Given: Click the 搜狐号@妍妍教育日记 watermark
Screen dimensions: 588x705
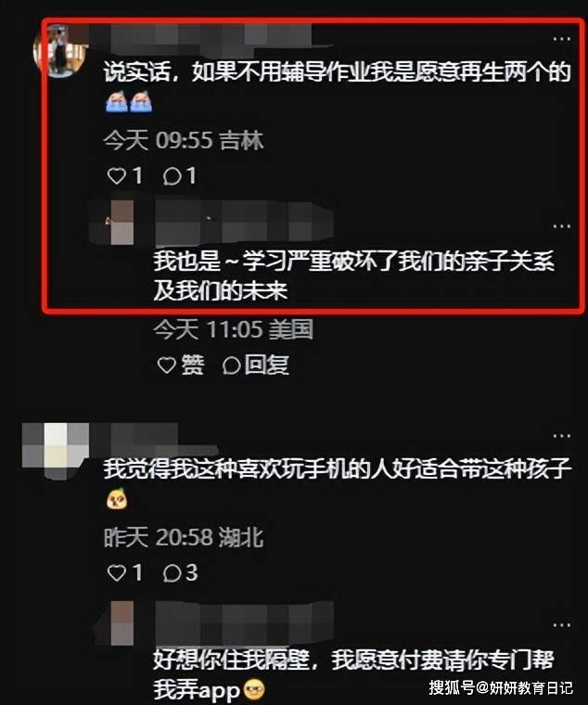Looking at the screenshot, I should pos(500,688).
